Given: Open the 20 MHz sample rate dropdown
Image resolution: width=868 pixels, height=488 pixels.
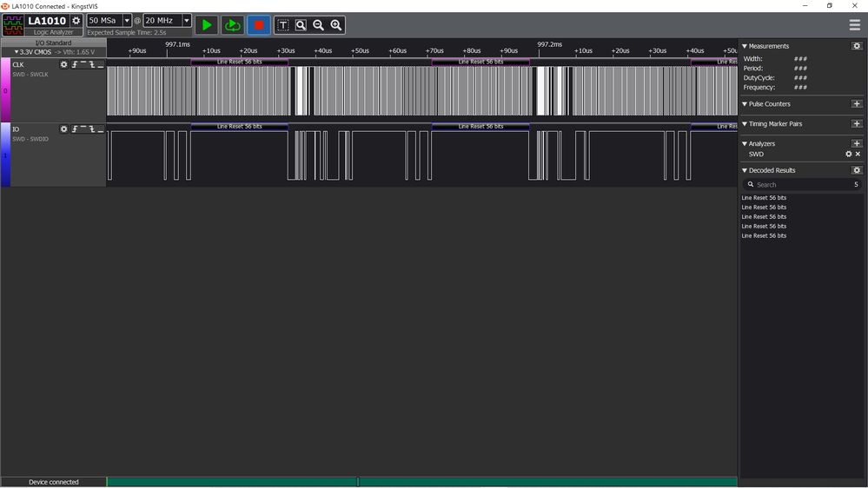Looking at the screenshot, I should 187,21.
